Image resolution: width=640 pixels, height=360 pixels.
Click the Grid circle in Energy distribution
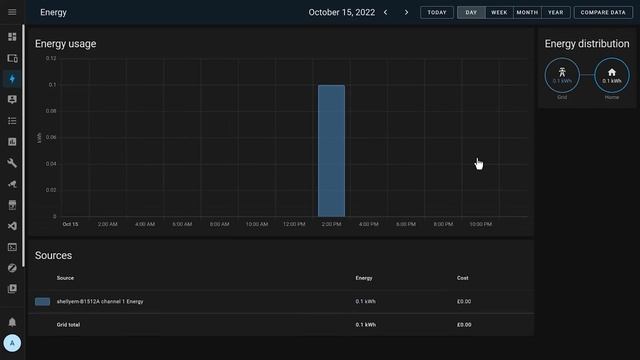(562, 76)
